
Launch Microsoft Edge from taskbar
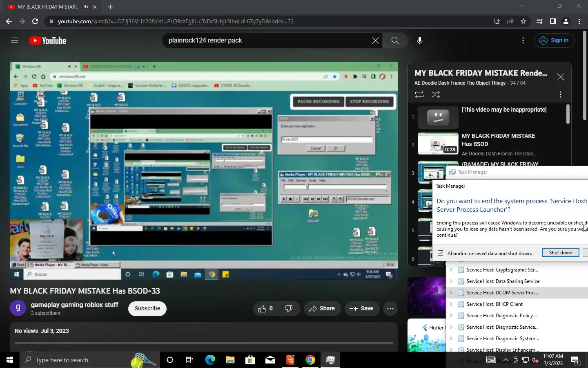[210, 360]
